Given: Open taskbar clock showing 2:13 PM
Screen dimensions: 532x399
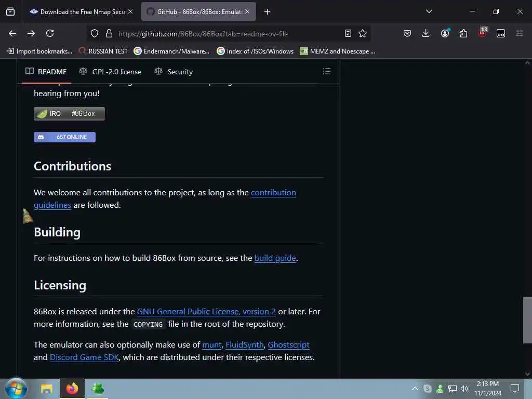Looking at the screenshot, I should click(487, 389).
